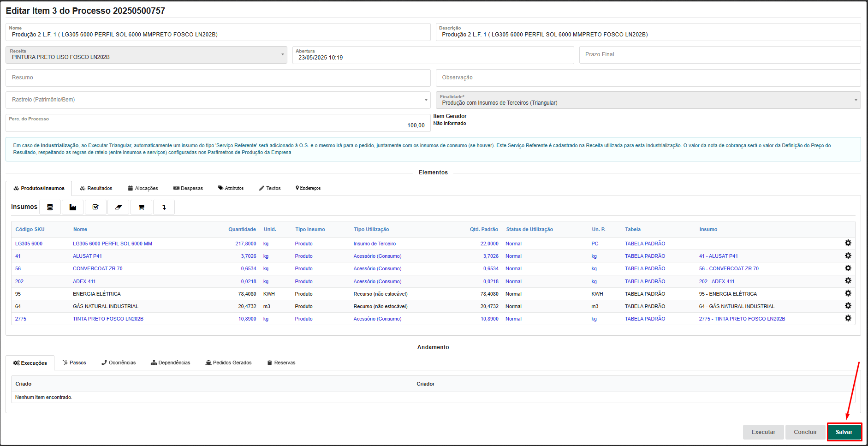
Task: Open the ALUSAT P41 item link
Action: tap(87, 256)
